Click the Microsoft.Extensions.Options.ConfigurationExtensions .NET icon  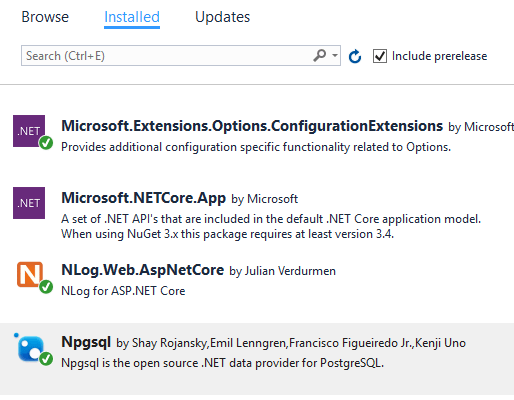click(x=29, y=131)
